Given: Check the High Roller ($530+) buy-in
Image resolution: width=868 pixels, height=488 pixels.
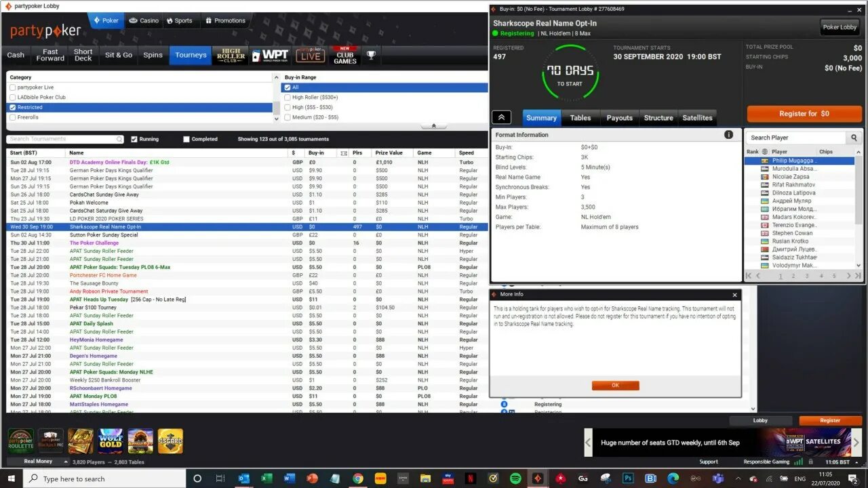Looking at the screenshot, I should coord(288,97).
